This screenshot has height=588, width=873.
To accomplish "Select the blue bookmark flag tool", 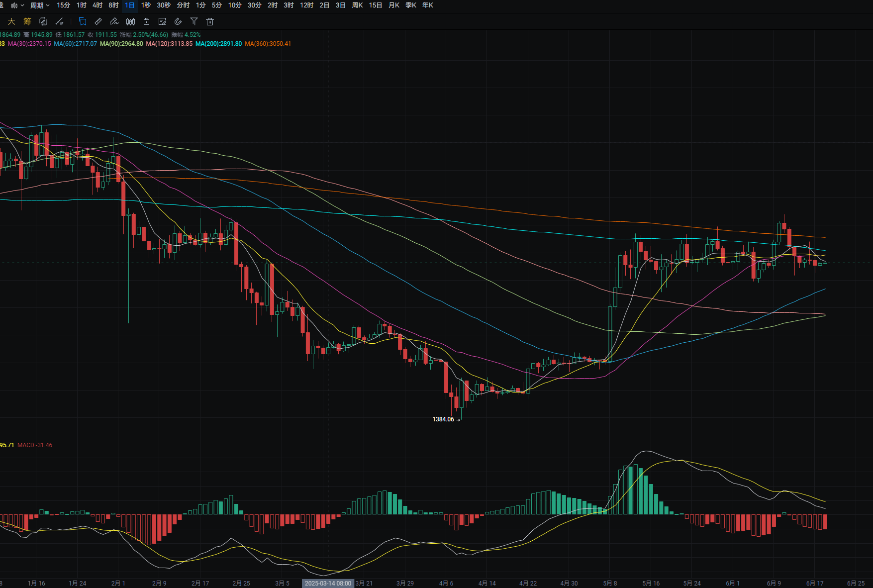I will click(x=83, y=21).
